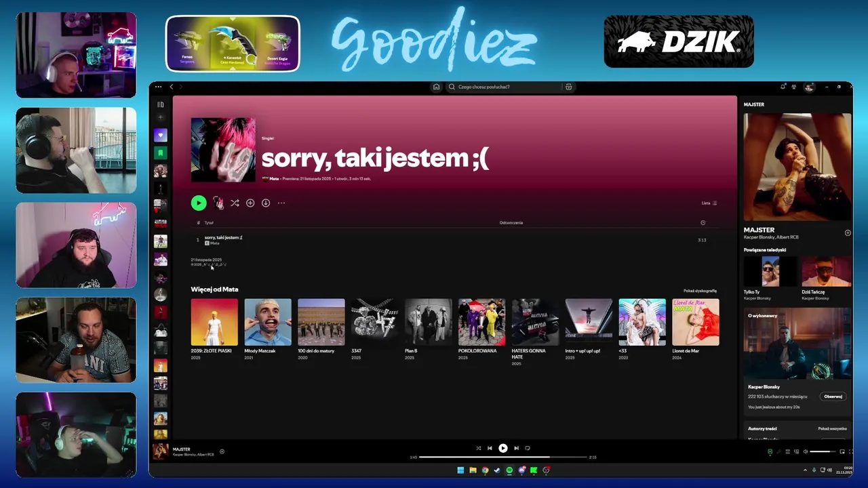
Task: Open the Mata artist link in the header
Action: tap(274, 179)
